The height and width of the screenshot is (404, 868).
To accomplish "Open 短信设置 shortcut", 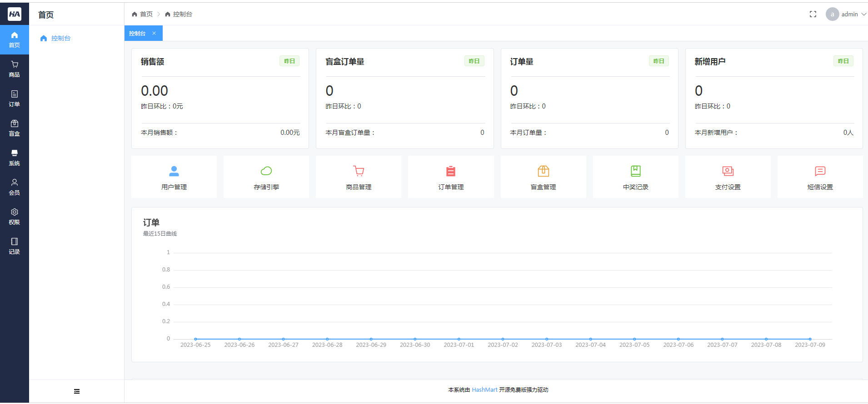I will click(x=820, y=177).
